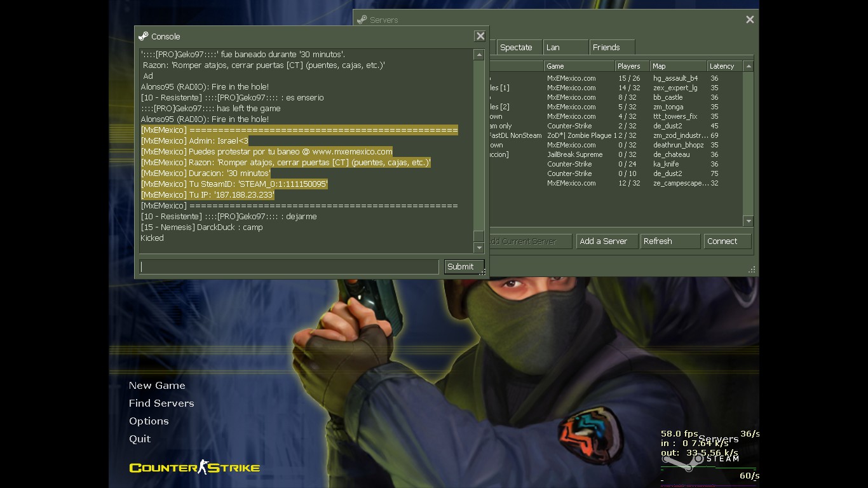This screenshot has width=868, height=488.
Task: Close the Servers window
Action: pos(750,20)
